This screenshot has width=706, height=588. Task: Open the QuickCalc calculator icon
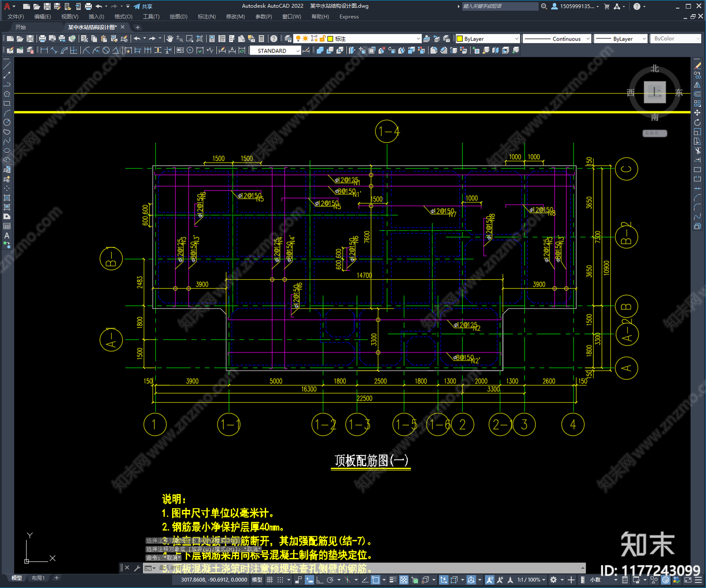(x=261, y=39)
